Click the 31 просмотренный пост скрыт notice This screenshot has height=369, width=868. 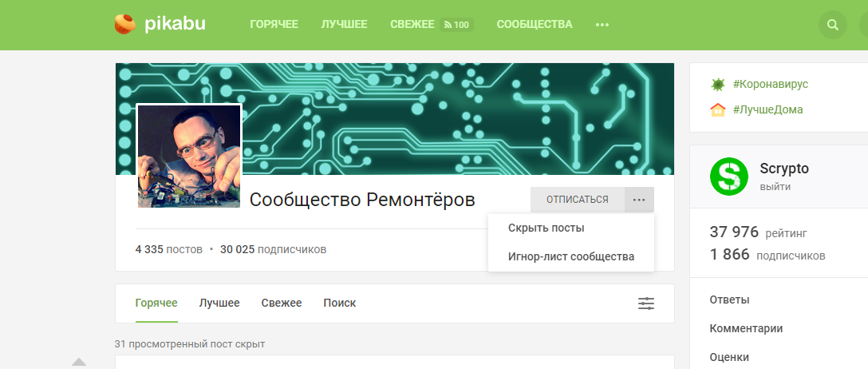190,344
